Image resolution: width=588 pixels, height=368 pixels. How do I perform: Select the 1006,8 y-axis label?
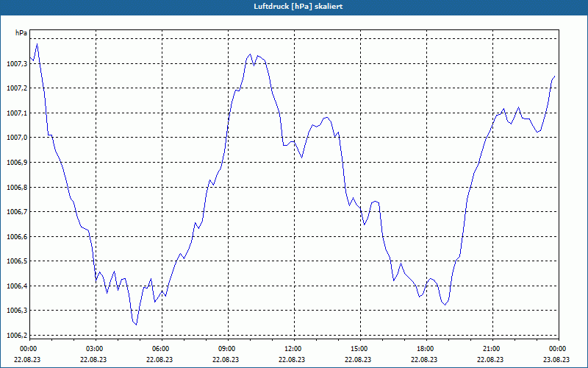click(x=17, y=188)
